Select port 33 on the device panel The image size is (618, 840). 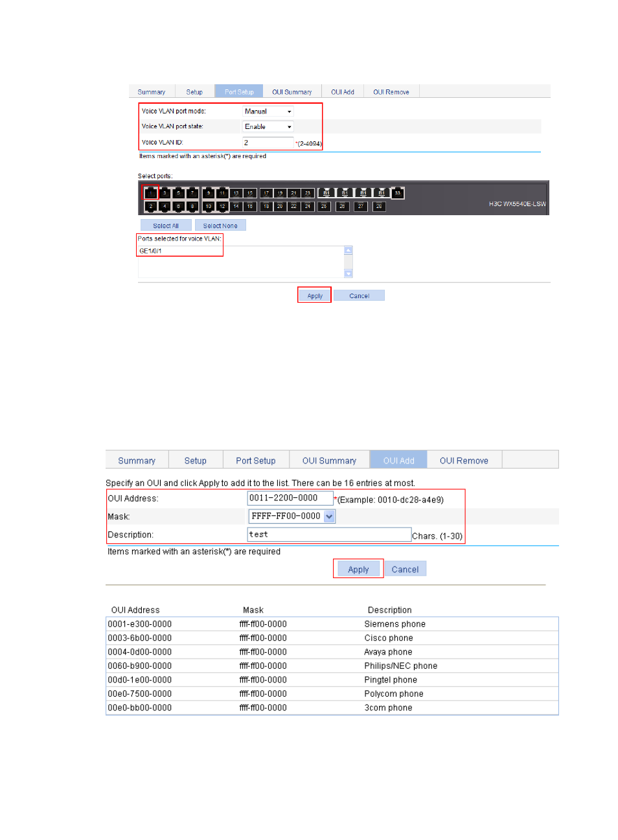pos(398,193)
